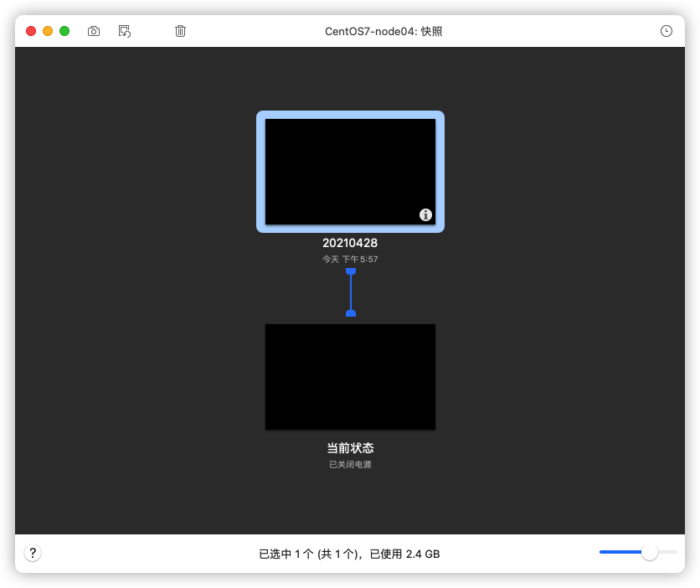
Task: Click the 20210428 snapshot name
Action: point(350,243)
